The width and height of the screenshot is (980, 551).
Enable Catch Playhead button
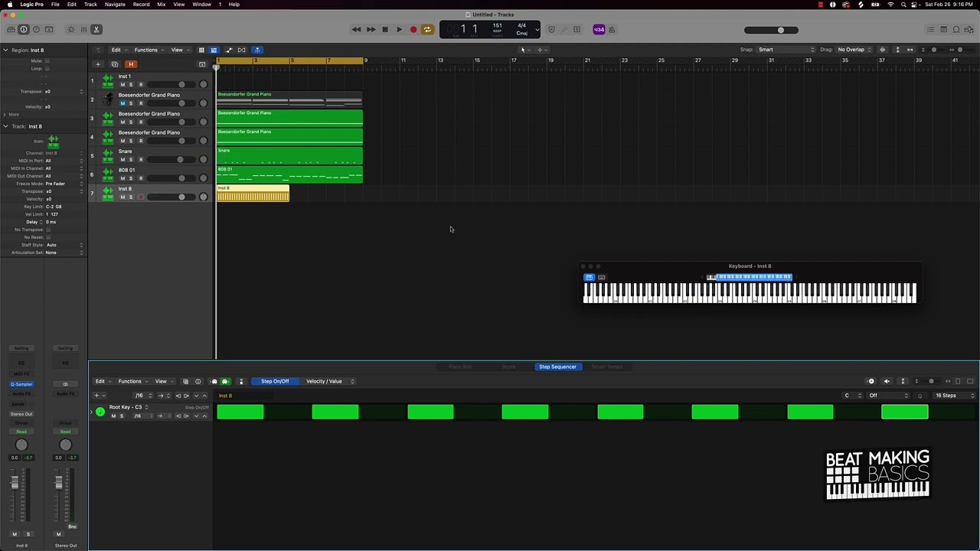coord(257,50)
